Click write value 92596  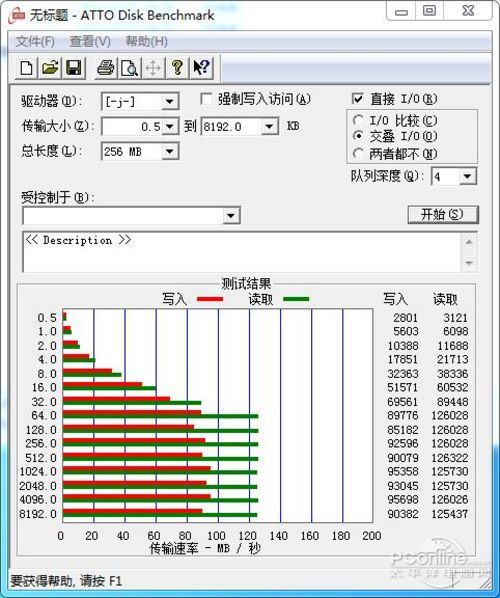coord(403,444)
